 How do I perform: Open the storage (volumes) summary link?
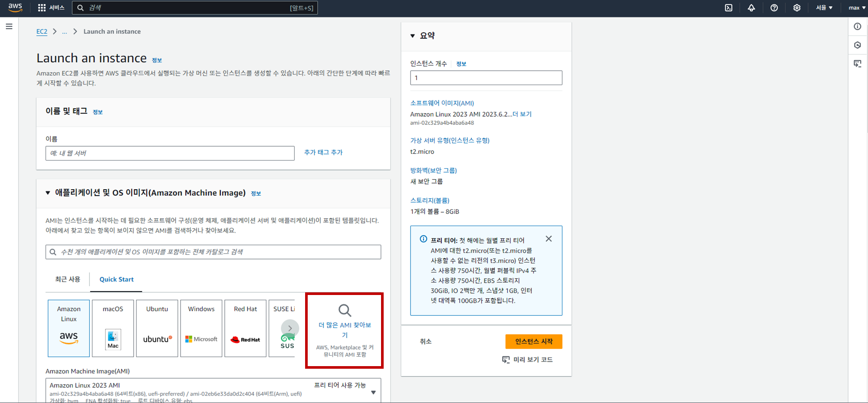click(x=430, y=200)
